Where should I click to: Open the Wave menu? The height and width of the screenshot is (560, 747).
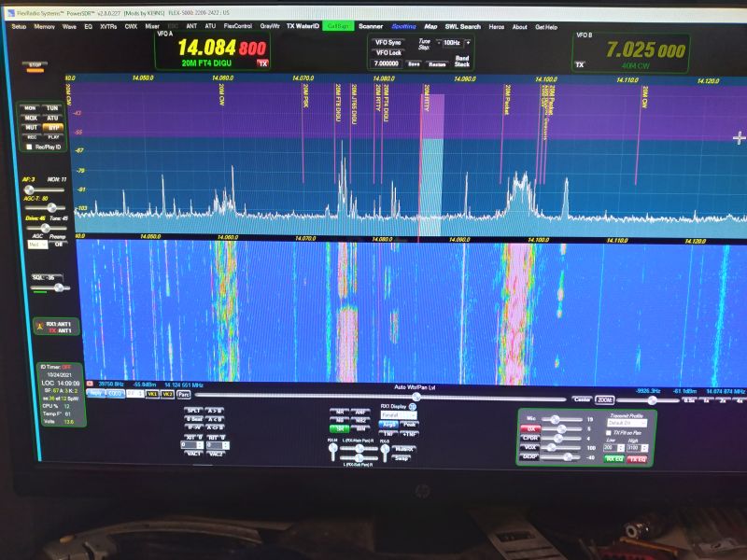[x=69, y=27]
